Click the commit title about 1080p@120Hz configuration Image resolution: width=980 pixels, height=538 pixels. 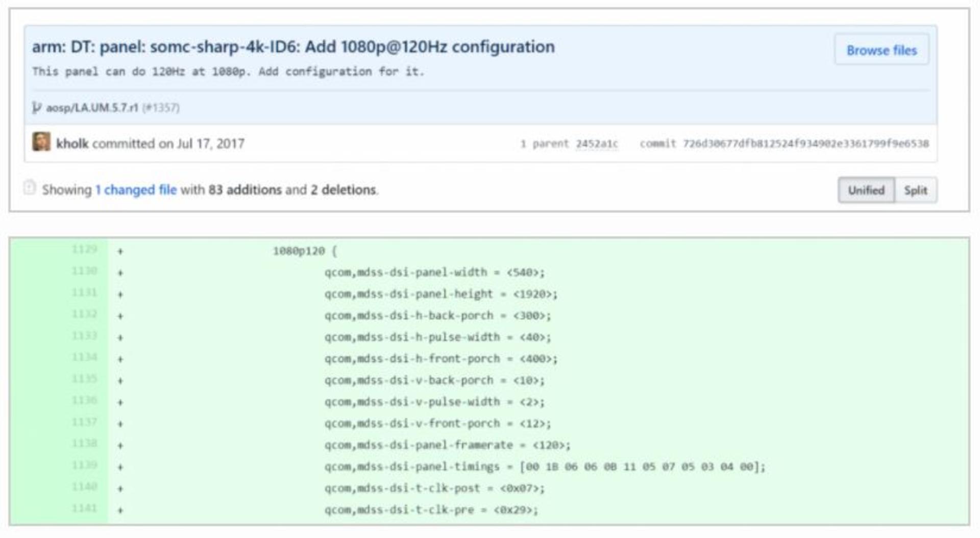click(293, 47)
